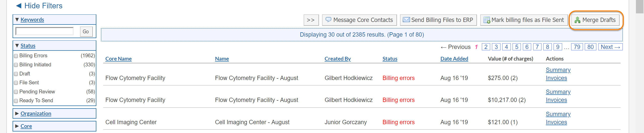Open Summary for the $275.00 billing event
Viewport: 644px width, 133px height.
(558, 70)
